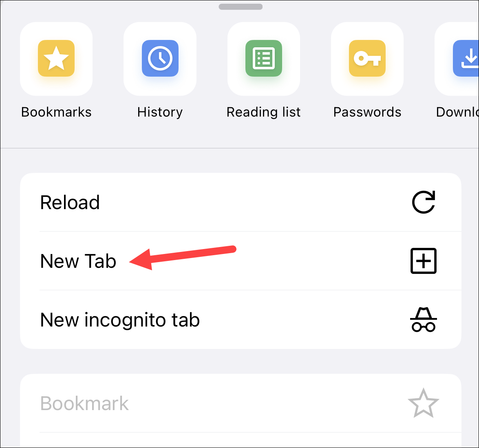
Task: Choose New Tab from the menu
Action: point(241,261)
